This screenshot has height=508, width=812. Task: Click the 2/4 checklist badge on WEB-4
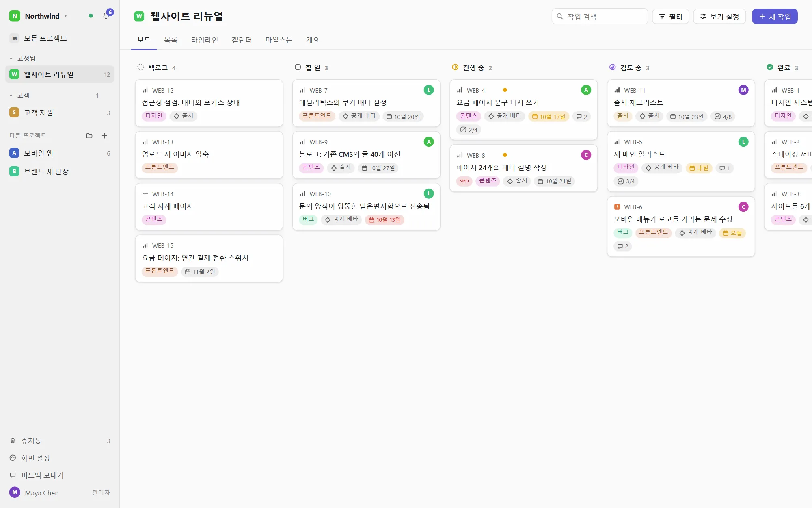coord(469,130)
